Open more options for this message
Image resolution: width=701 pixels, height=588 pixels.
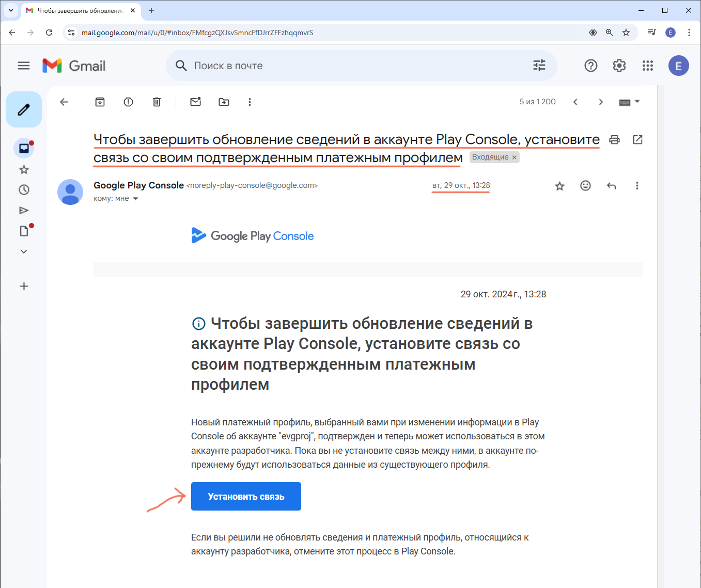pos(637,185)
